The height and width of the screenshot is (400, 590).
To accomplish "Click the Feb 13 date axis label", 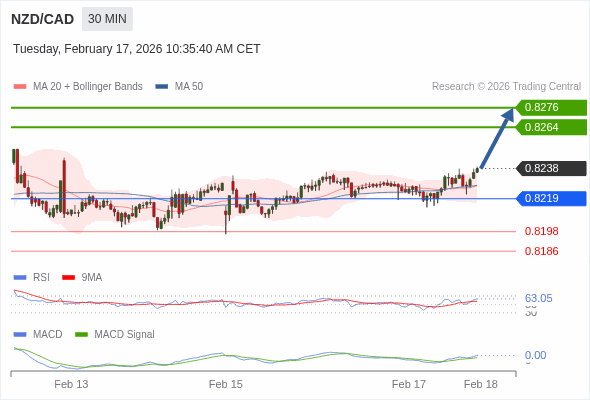I will [x=71, y=384].
